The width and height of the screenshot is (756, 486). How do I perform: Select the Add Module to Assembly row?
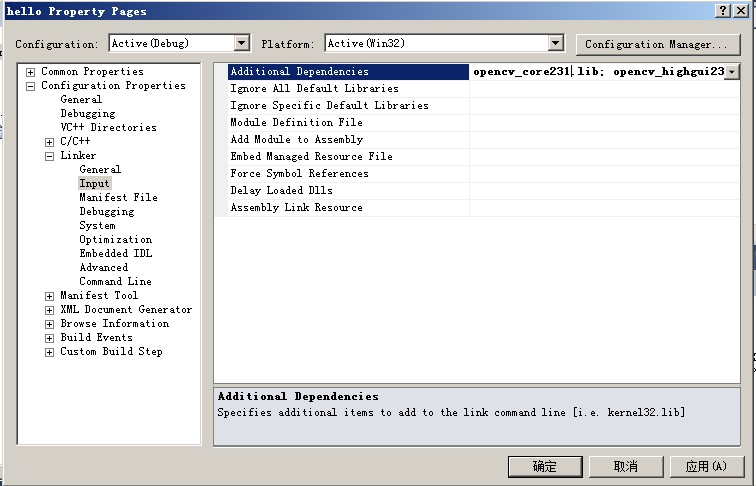[348, 140]
